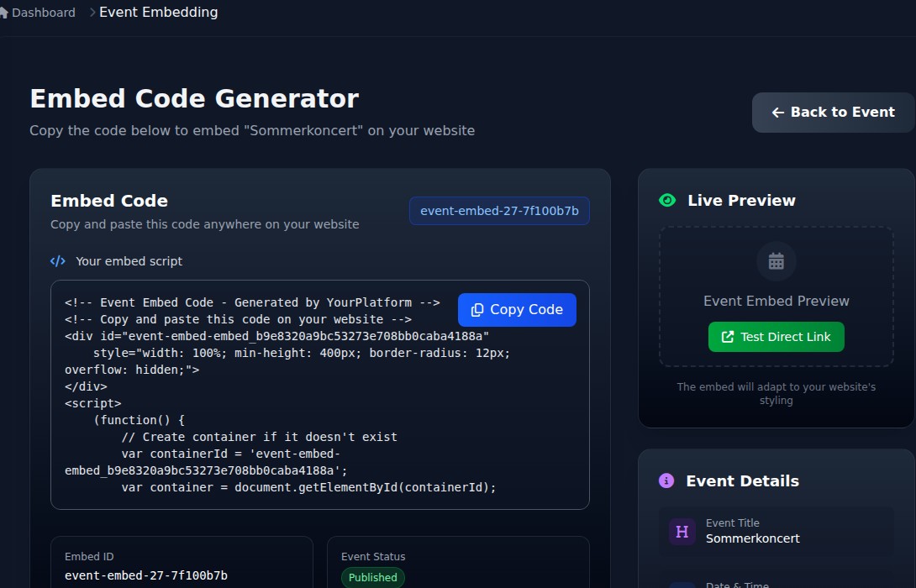Click the 'Your embed script' label
This screenshot has height=588, width=916.
pos(129,261)
